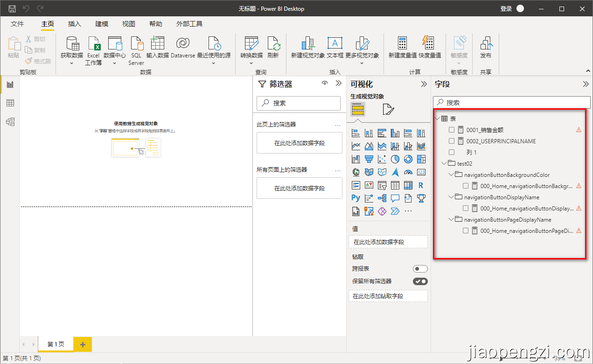This screenshot has width=593, height=364.
Task: Click the 发布 publish button
Action: [486, 47]
